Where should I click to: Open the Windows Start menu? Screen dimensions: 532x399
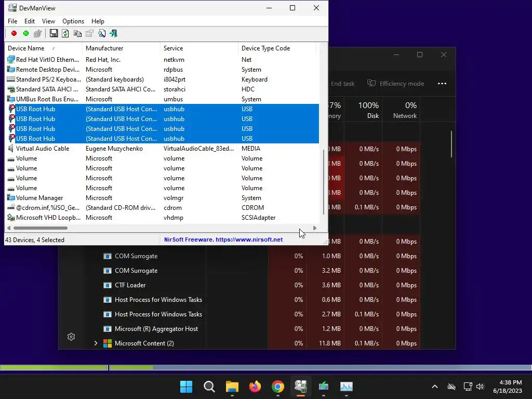coord(186,387)
